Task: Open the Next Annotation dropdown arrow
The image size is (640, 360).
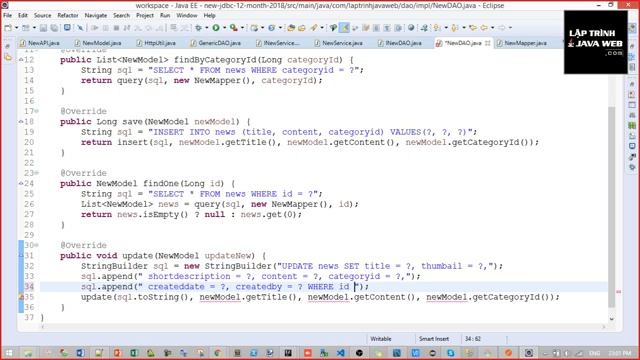Action: point(446,28)
